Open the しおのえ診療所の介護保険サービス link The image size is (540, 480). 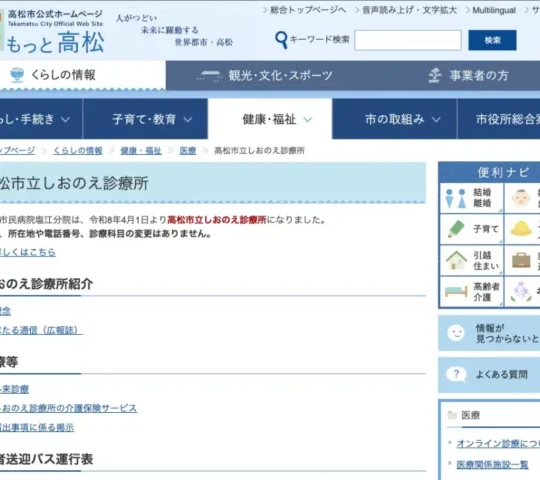68,408
